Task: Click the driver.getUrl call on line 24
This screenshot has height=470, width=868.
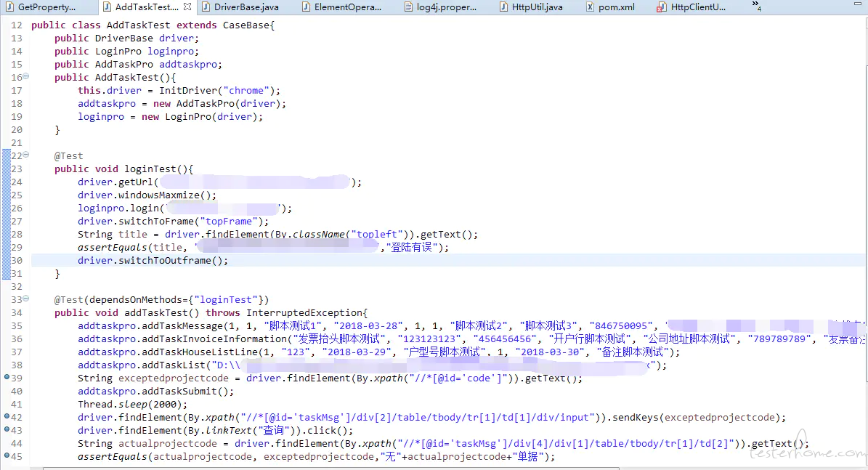Action: [219, 182]
